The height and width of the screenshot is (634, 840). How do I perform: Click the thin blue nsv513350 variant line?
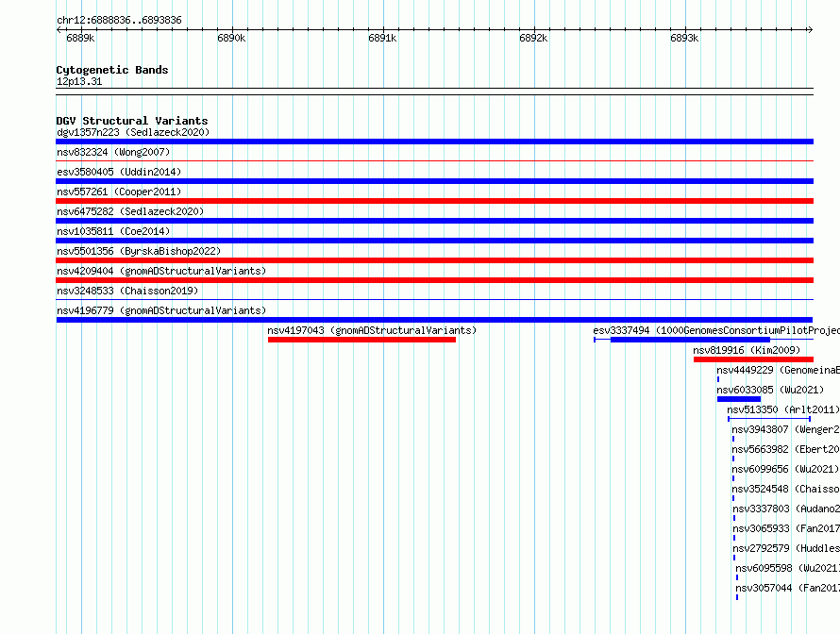[x=769, y=419]
